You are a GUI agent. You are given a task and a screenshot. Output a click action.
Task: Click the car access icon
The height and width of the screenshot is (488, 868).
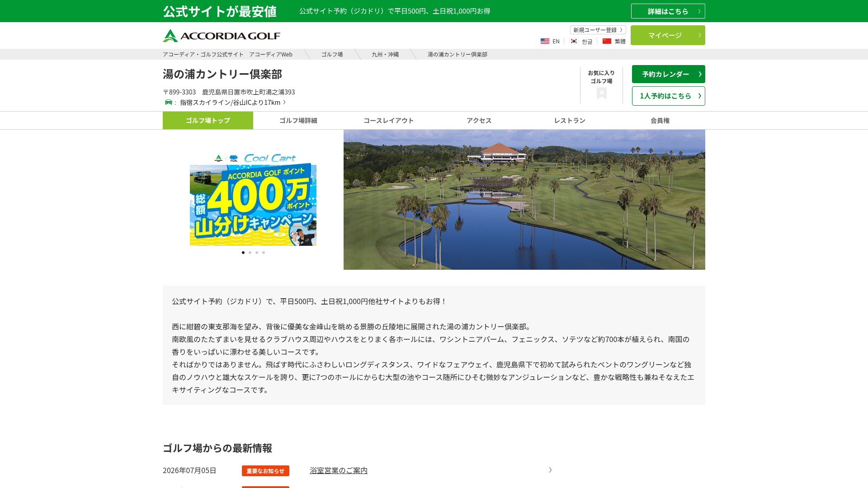point(169,102)
